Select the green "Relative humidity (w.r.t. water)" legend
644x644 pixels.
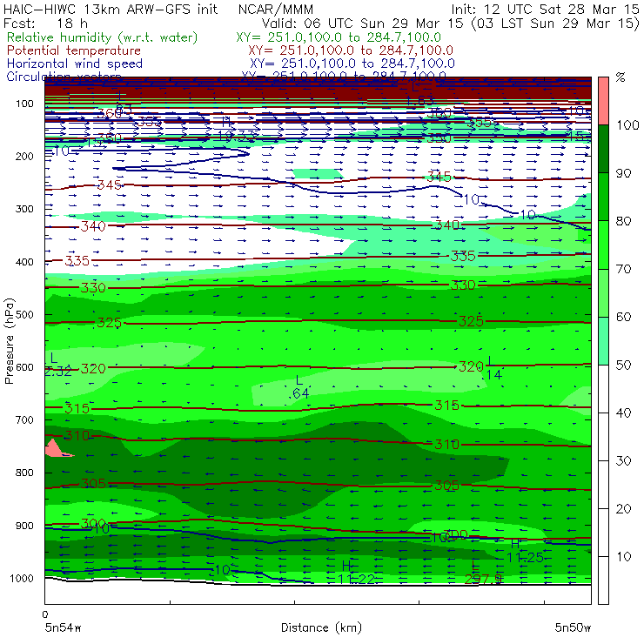click(103, 37)
